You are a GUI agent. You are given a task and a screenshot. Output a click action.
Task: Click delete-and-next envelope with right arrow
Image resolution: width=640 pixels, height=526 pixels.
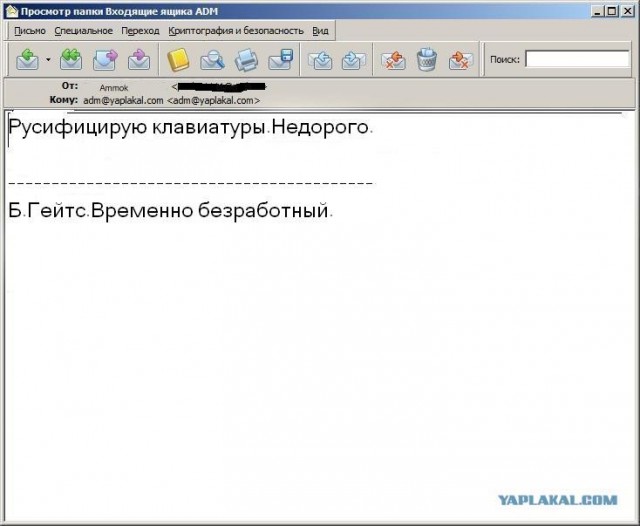pyautogui.click(x=461, y=60)
